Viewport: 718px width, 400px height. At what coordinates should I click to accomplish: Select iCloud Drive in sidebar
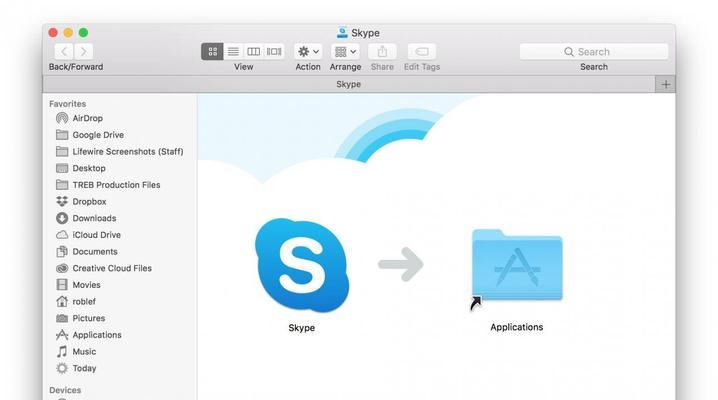(x=88, y=235)
